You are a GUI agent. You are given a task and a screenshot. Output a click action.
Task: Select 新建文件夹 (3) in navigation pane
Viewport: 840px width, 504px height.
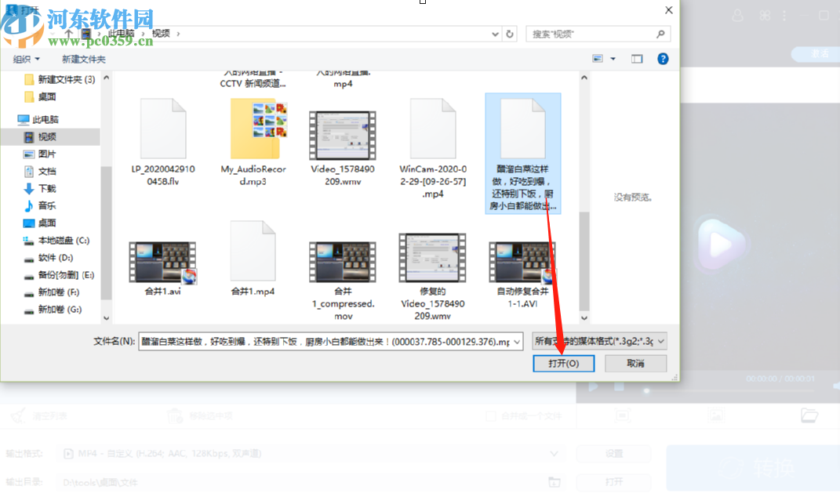click(60, 79)
